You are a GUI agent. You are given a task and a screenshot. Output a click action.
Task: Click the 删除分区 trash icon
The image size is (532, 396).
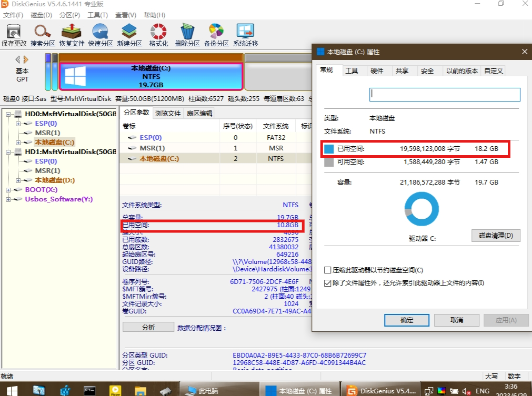click(x=187, y=35)
